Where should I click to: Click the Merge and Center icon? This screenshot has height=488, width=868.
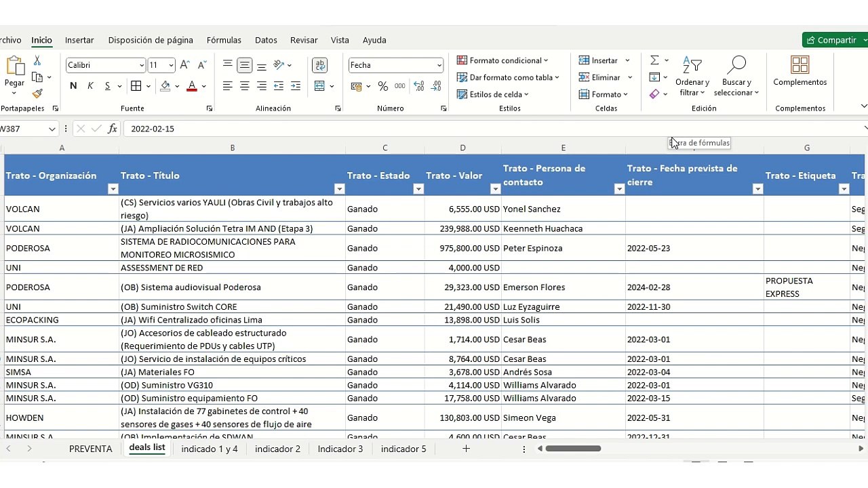click(320, 86)
